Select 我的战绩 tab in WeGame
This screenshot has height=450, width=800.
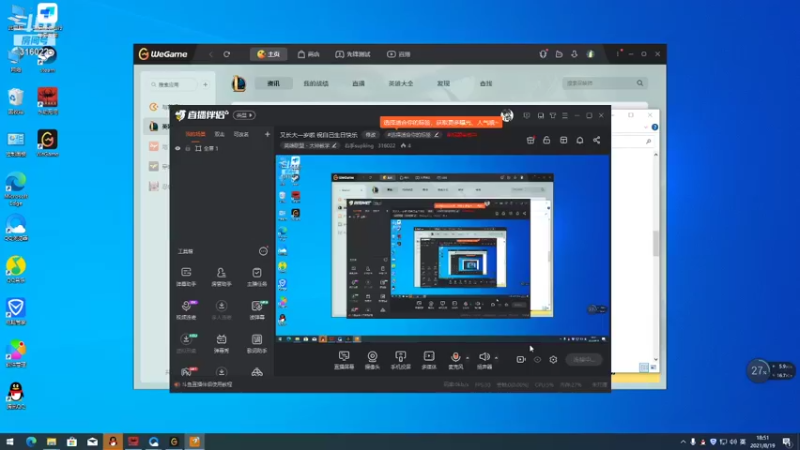click(x=316, y=83)
